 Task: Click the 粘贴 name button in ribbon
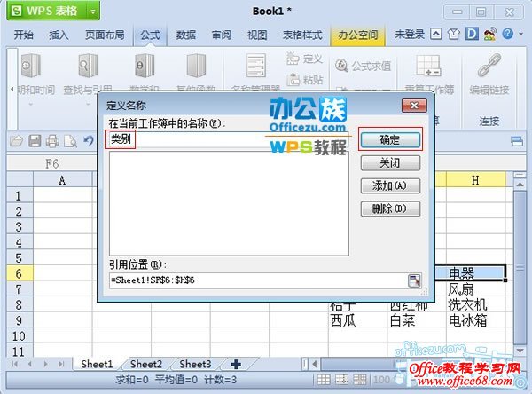(304, 80)
